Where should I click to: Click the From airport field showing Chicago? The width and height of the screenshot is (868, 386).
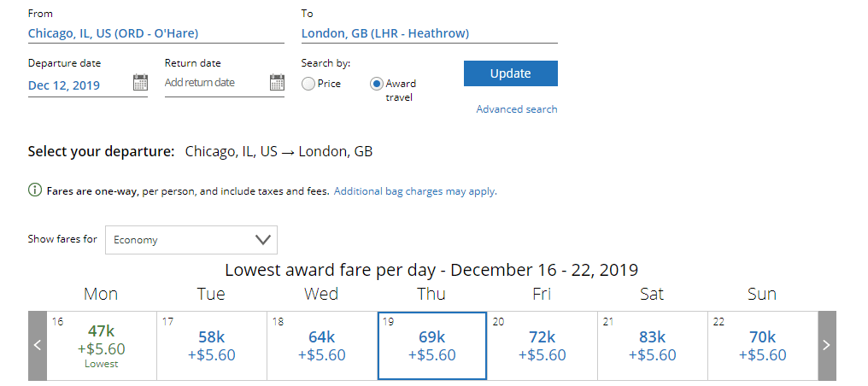pos(156,33)
